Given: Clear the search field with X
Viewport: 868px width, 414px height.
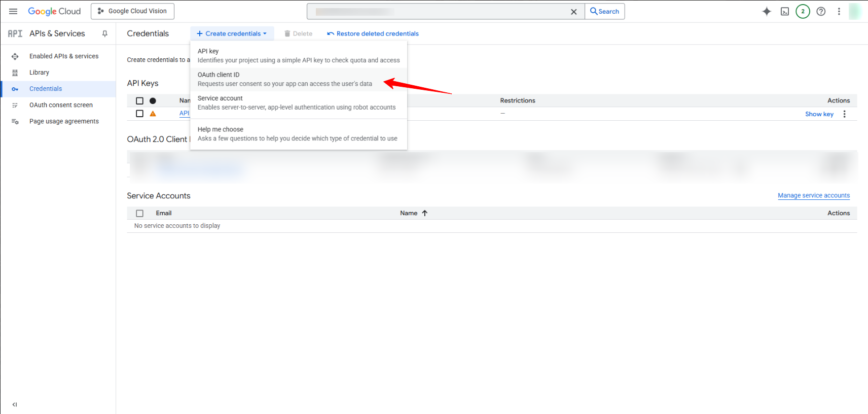Looking at the screenshot, I should [573, 12].
